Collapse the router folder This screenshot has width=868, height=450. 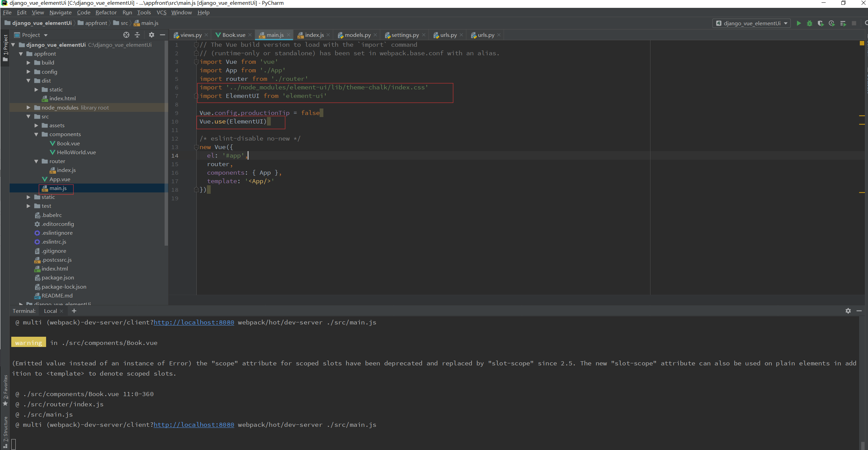pos(36,161)
